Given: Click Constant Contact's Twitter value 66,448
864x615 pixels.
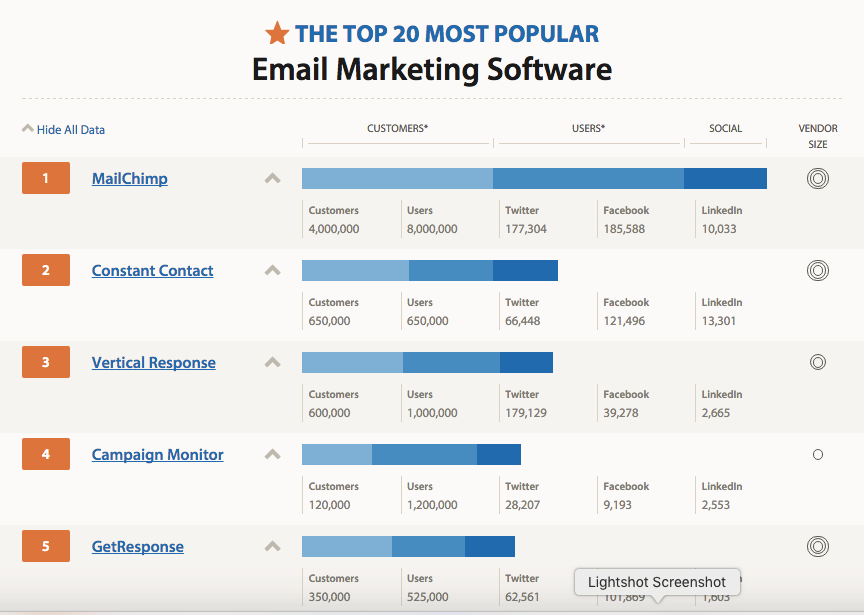Looking at the screenshot, I should [x=522, y=321].
